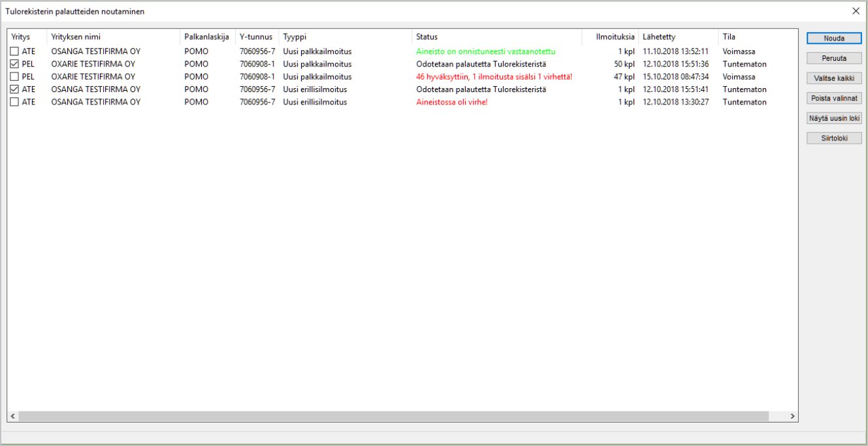868x446 pixels.
Task: Check the PEL row with 47 kpl
Action: click(x=14, y=77)
